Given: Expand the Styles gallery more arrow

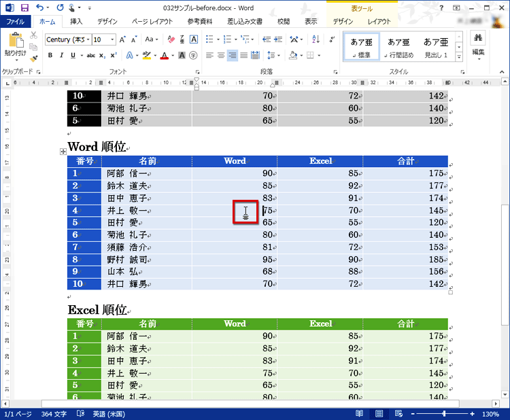Looking at the screenshot, I should point(459,57).
